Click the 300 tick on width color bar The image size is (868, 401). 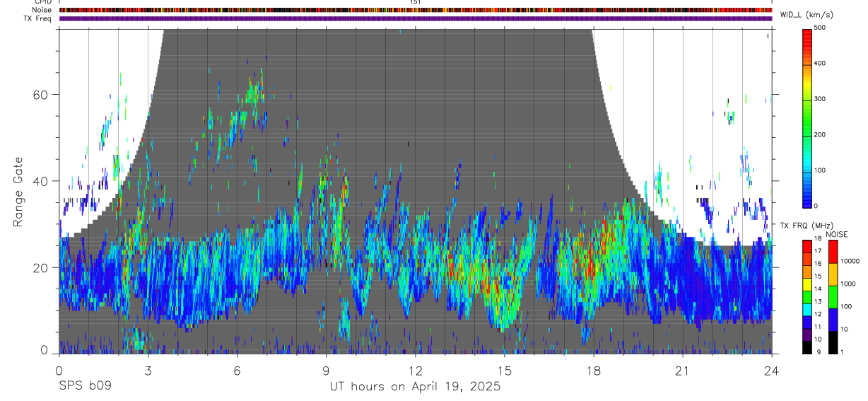point(821,99)
